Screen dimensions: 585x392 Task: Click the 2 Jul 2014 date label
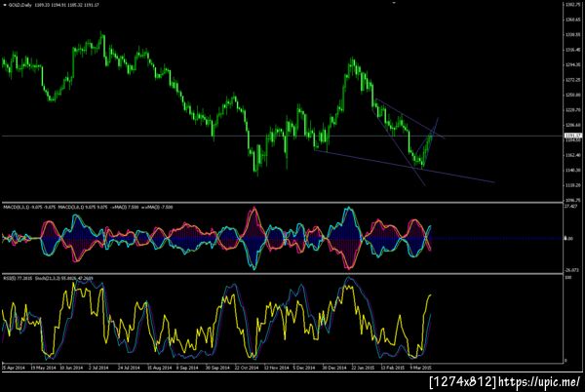point(98,368)
